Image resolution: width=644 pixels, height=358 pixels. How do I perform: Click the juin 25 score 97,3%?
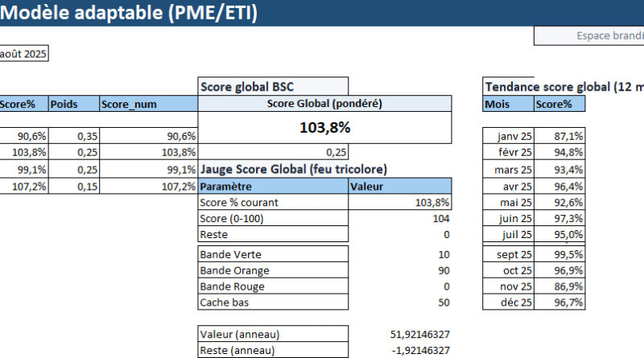(x=559, y=218)
